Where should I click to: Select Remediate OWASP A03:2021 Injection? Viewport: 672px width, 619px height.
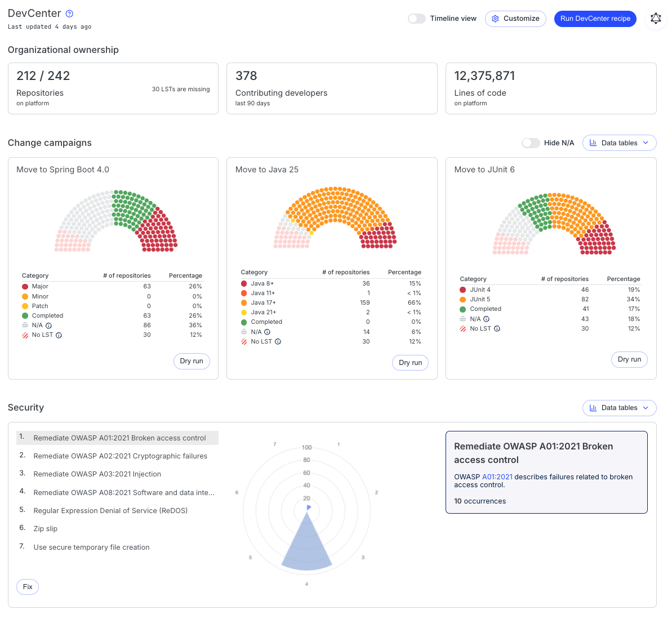click(x=117, y=474)
